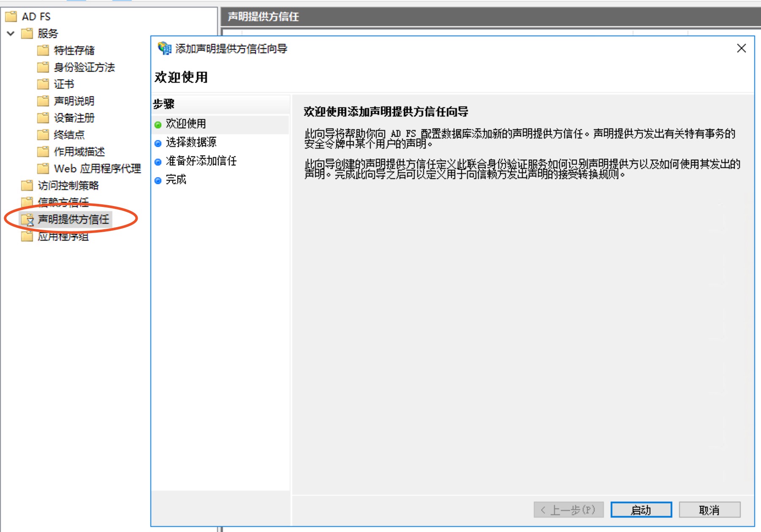This screenshot has height=532, width=761.
Task: Click the Web 应用程序代理 folder icon
Action: [x=43, y=168]
